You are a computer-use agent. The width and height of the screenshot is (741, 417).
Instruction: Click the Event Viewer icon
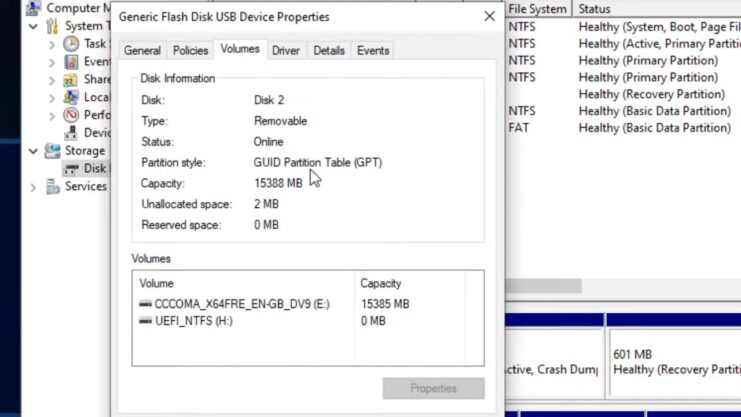(71, 61)
